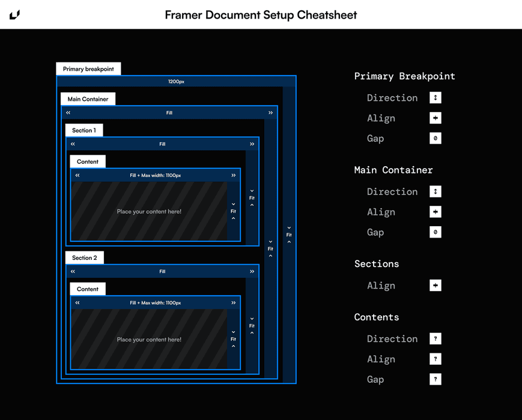Click left double chevron in Section 1 Content bar
The image size is (522, 420).
click(x=77, y=175)
